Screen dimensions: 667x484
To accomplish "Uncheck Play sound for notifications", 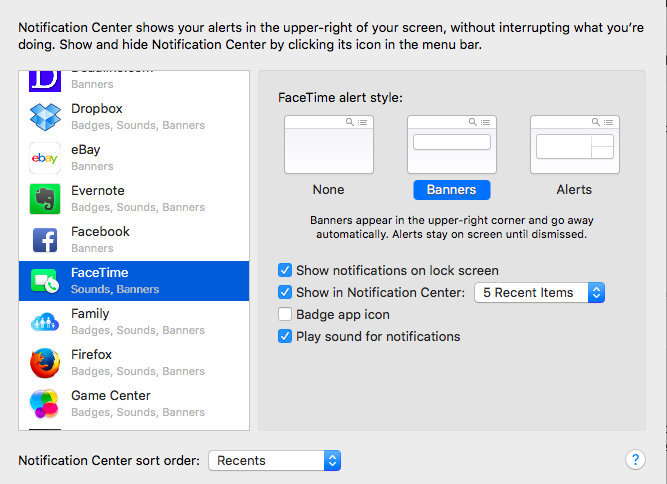I will click(x=285, y=336).
